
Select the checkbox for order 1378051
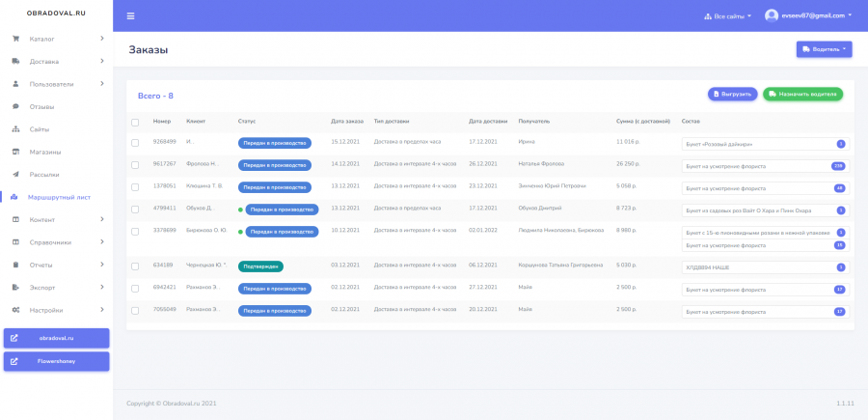pos(135,187)
